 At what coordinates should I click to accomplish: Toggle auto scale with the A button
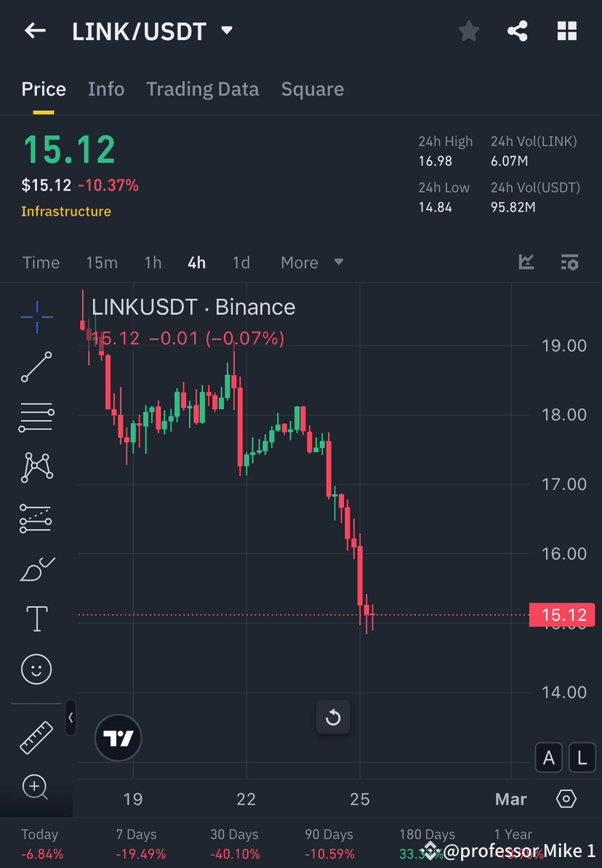pos(549,758)
